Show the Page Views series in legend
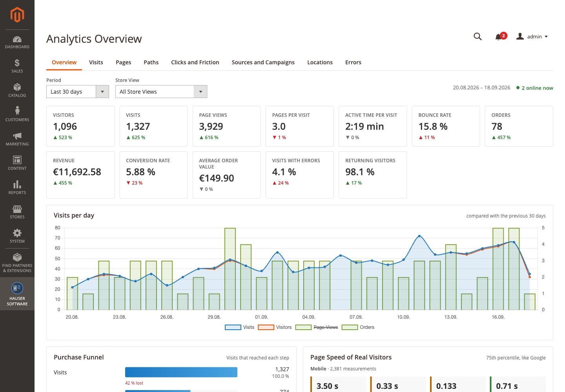 pos(317,327)
